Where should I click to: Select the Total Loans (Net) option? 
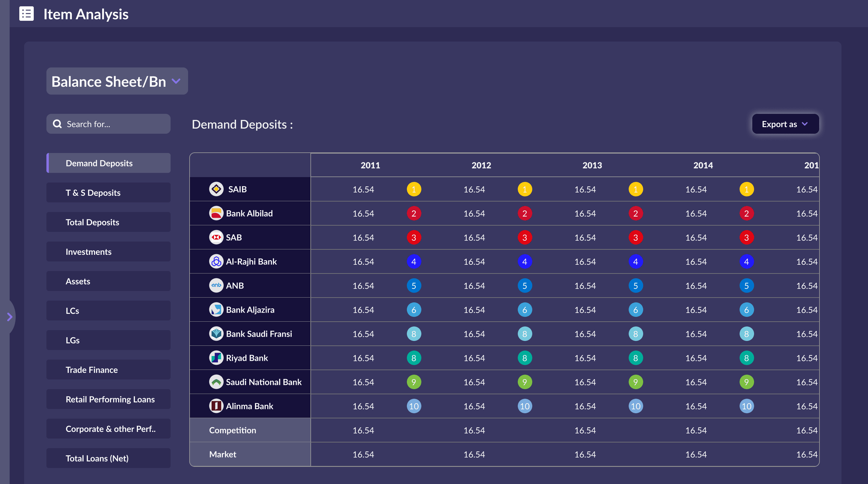[x=108, y=458]
